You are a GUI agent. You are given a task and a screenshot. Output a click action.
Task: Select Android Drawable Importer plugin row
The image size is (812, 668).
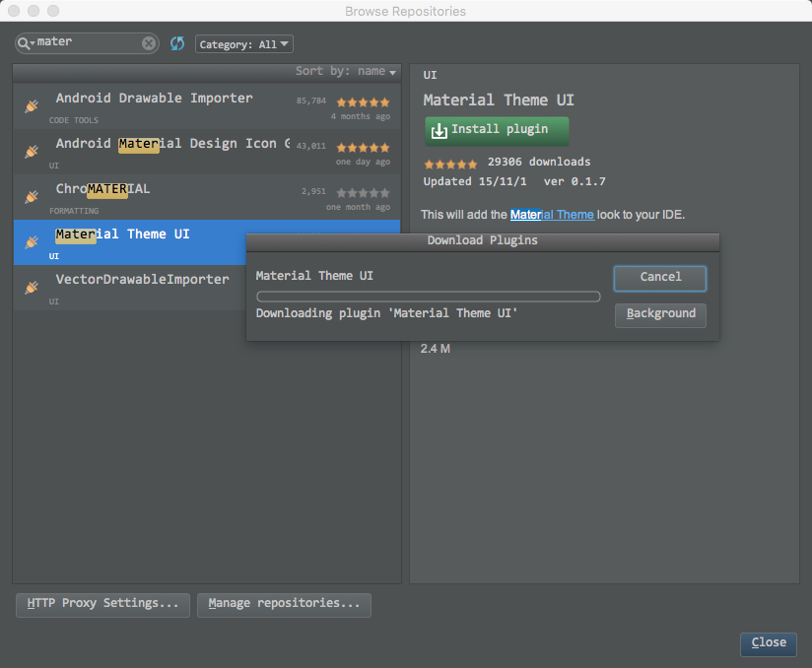pyautogui.click(x=207, y=106)
